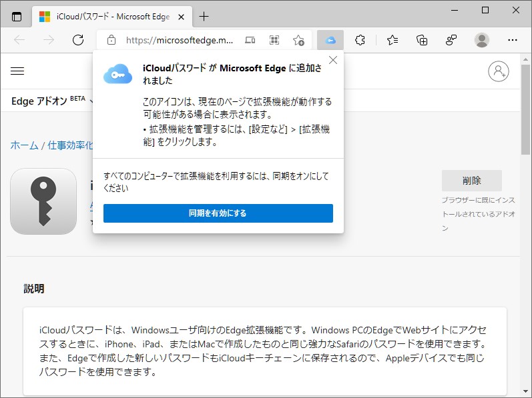532x398 pixels.
Task: Open Settings and more menu
Action: pyautogui.click(x=513, y=40)
